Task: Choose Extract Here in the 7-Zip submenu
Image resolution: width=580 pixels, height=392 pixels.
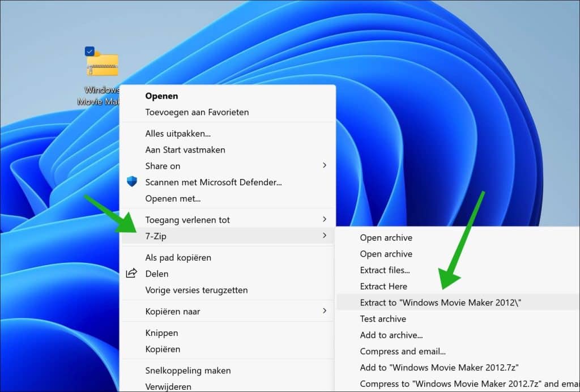Action: [x=458, y=286]
